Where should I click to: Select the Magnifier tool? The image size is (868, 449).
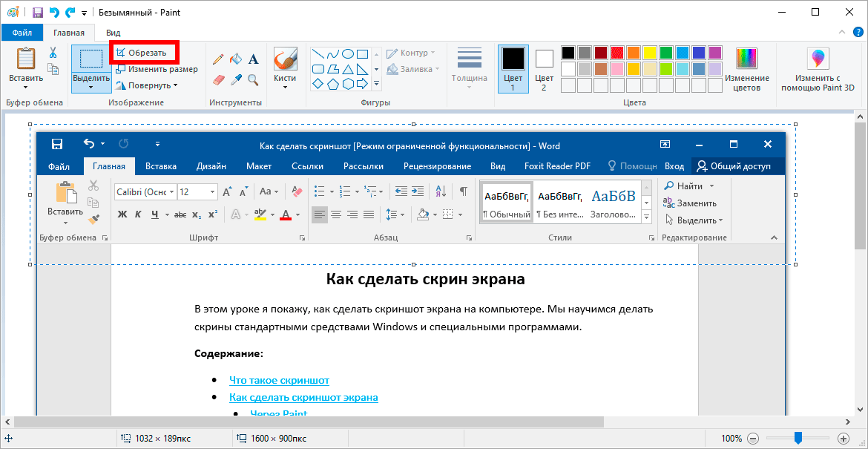(x=254, y=79)
